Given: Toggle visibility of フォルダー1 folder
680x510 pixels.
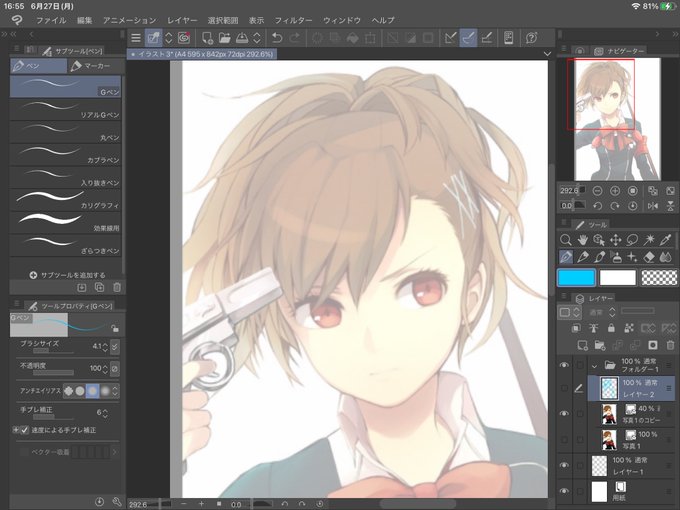Looking at the screenshot, I should pyautogui.click(x=564, y=365).
